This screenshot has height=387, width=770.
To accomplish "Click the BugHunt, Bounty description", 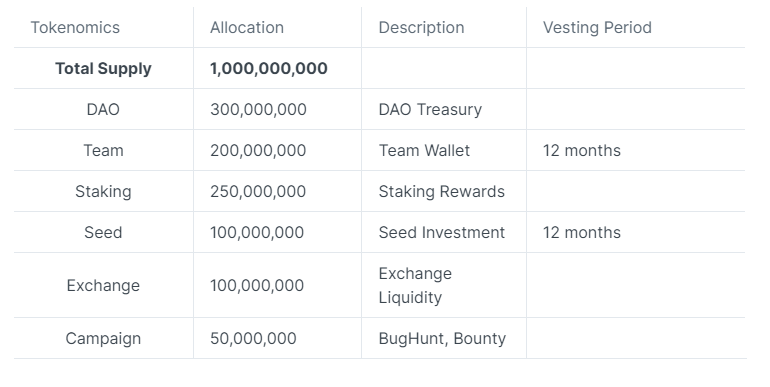I will pyautogui.click(x=442, y=338).
